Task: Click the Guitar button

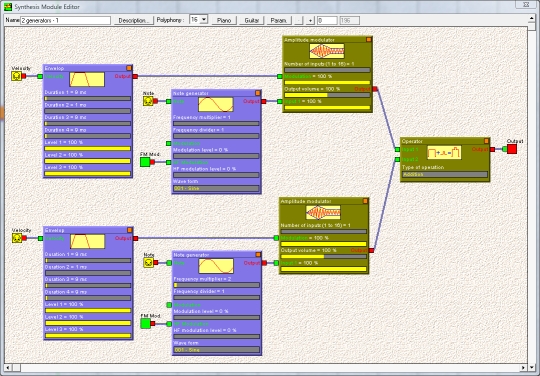Action: coord(252,20)
